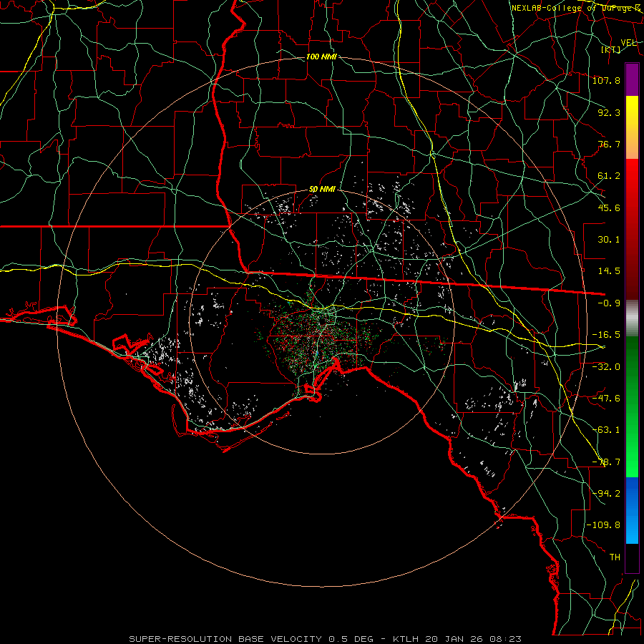
Task: Click the -0.9 scale value
Action: point(609,303)
